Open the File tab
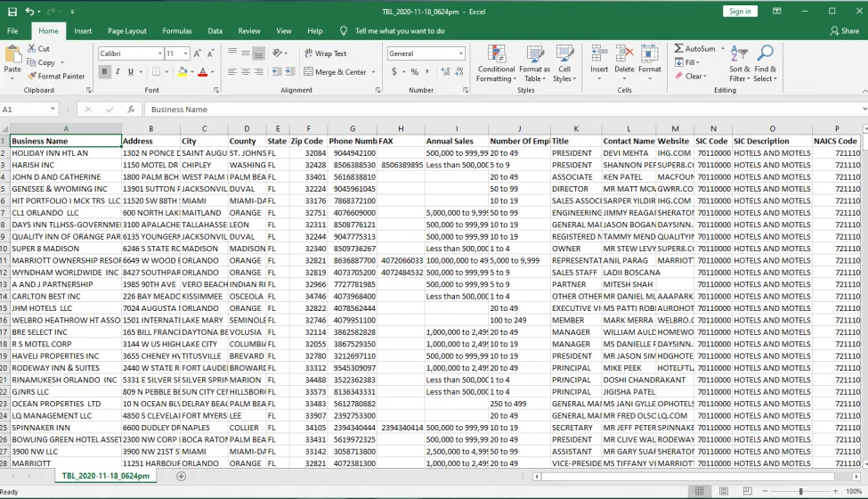 tap(12, 31)
